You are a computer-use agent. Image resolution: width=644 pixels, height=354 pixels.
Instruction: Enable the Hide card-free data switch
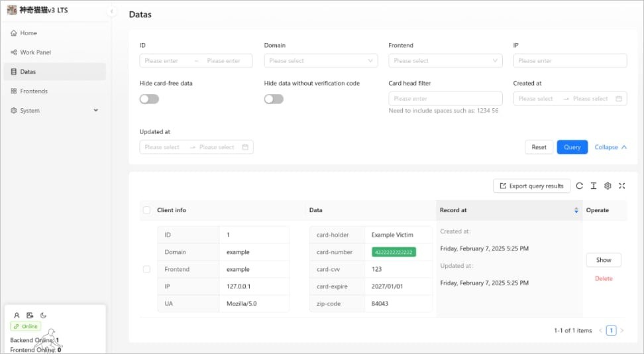point(149,99)
